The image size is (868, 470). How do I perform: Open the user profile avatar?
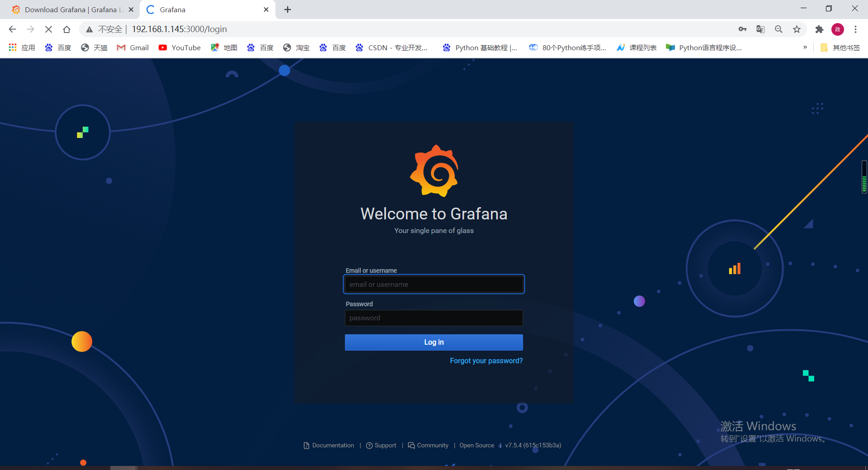point(838,29)
